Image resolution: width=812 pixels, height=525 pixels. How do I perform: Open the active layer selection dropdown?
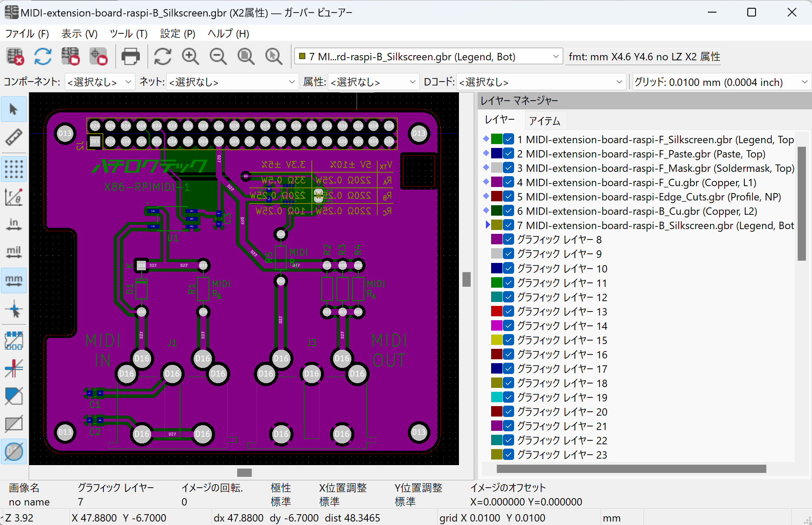429,57
